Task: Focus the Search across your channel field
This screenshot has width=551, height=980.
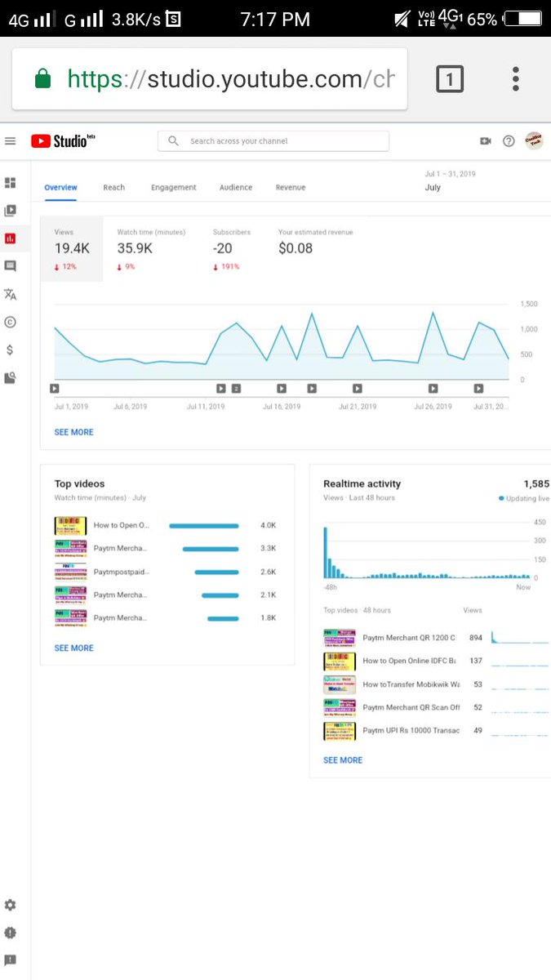Action: [x=273, y=141]
